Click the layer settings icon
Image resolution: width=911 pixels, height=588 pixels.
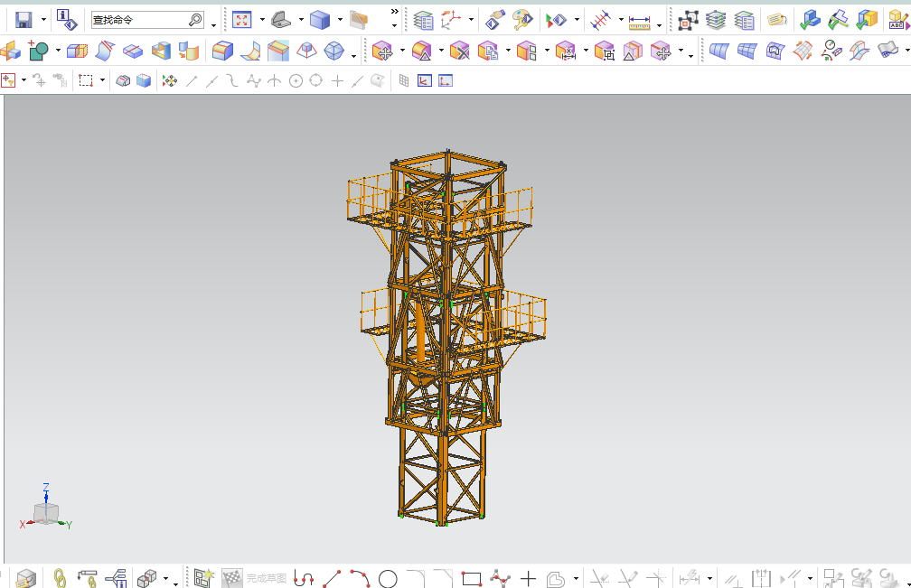click(423, 20)
